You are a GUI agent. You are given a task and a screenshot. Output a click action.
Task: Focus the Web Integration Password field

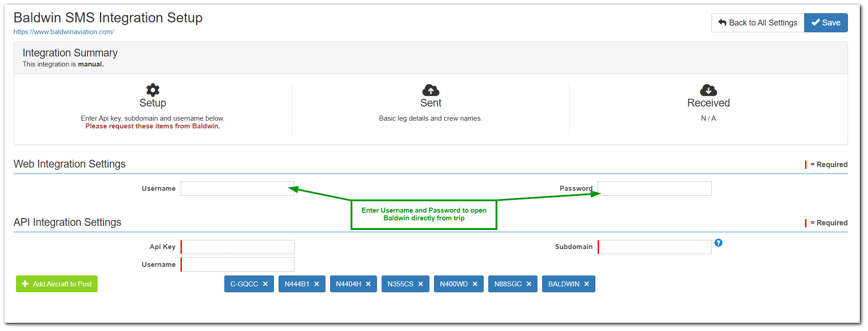tap(655, 188)
